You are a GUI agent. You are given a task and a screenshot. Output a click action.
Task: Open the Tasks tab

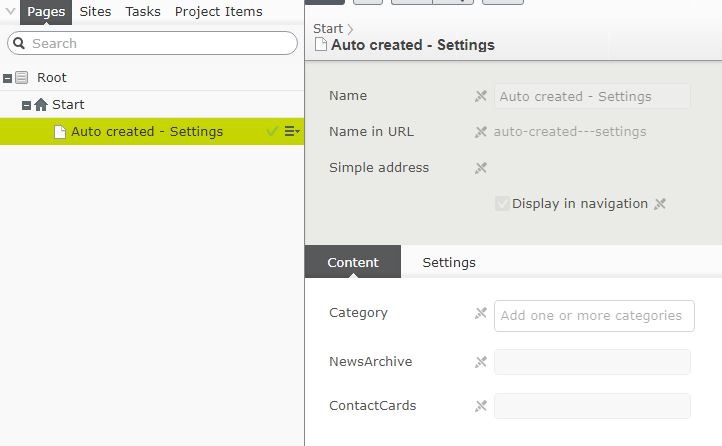(x=143, y=12)
